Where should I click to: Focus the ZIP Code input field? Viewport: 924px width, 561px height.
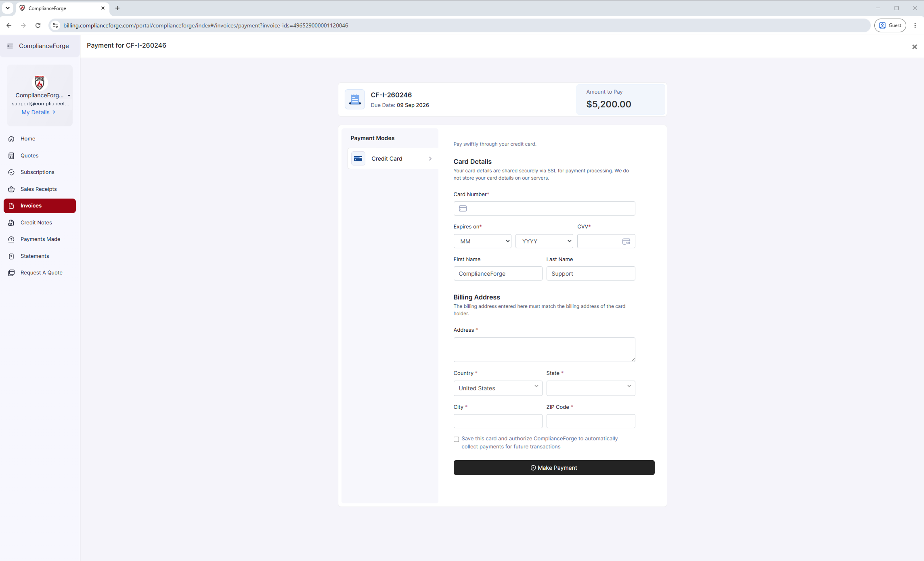pos(591,421)
